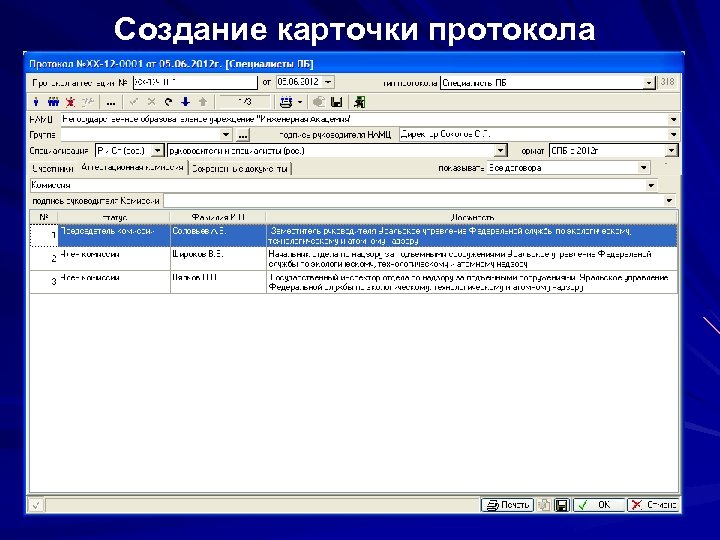Click the green exit door icon in toolbar

360,102
